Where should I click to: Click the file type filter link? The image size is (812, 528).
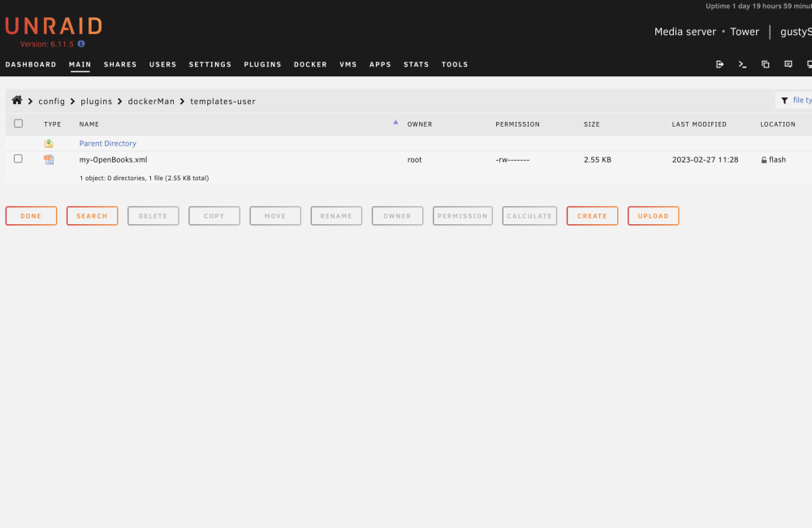[x=802, y=101]
